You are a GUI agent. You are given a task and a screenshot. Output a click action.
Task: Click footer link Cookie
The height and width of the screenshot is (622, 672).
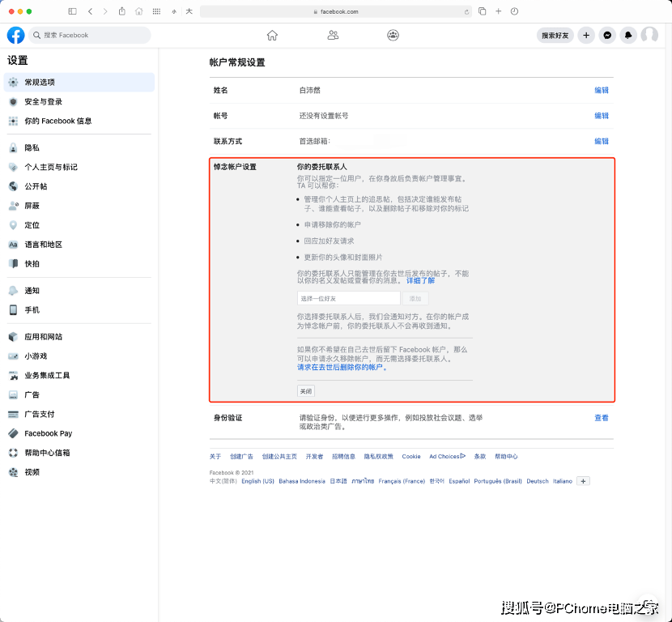411,457
